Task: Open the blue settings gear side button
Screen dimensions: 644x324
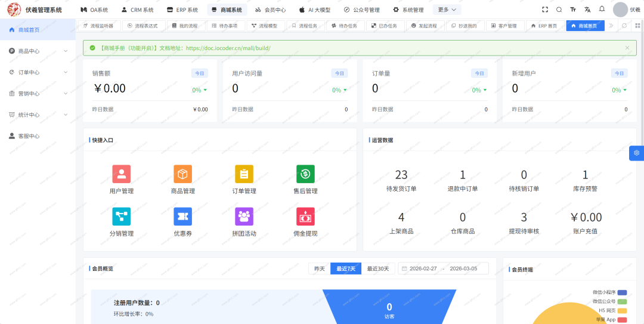Action: (637, 153)
